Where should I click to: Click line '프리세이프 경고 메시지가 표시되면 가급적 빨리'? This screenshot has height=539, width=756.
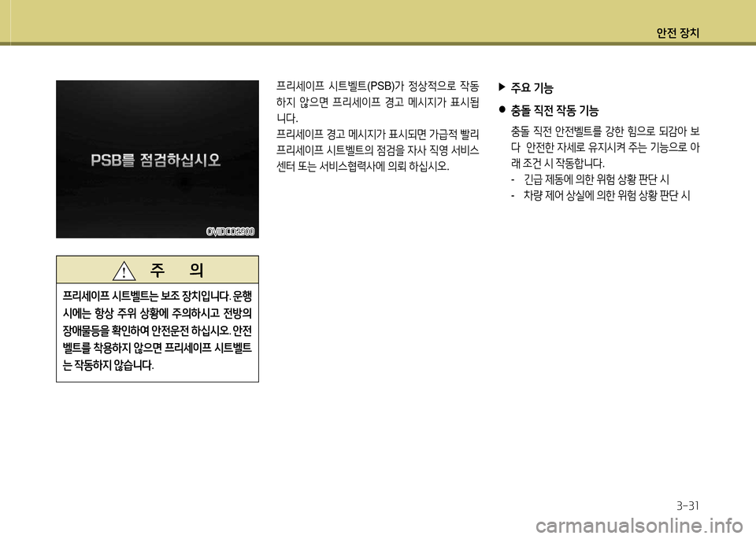[377, 135]
